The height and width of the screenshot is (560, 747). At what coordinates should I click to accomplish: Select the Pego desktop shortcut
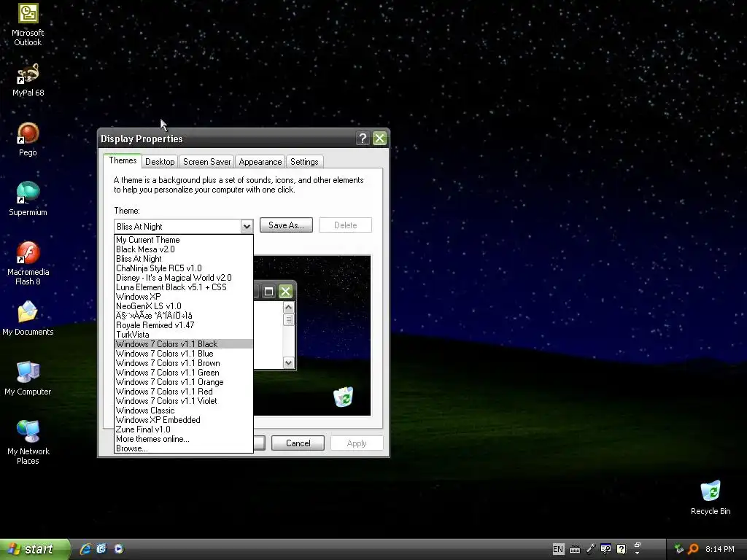point(28,139)
